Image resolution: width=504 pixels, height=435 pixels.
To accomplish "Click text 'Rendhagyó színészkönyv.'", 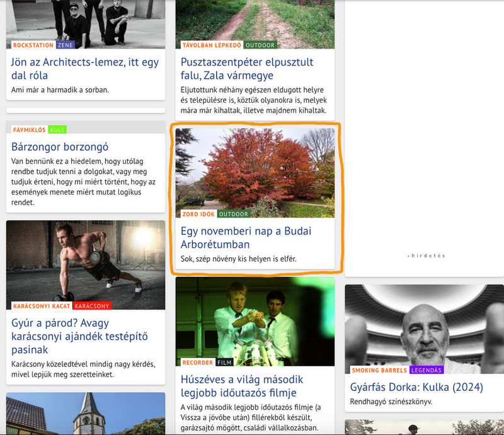I will 391,402.
